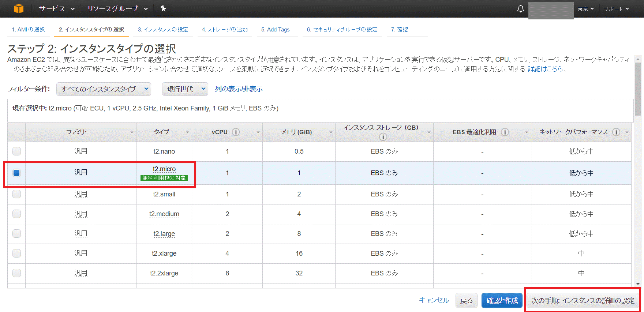Sort by メモリ (GiB) column header arrow
The width and height of the screenshot is (644, 312).
pos(331,132)
